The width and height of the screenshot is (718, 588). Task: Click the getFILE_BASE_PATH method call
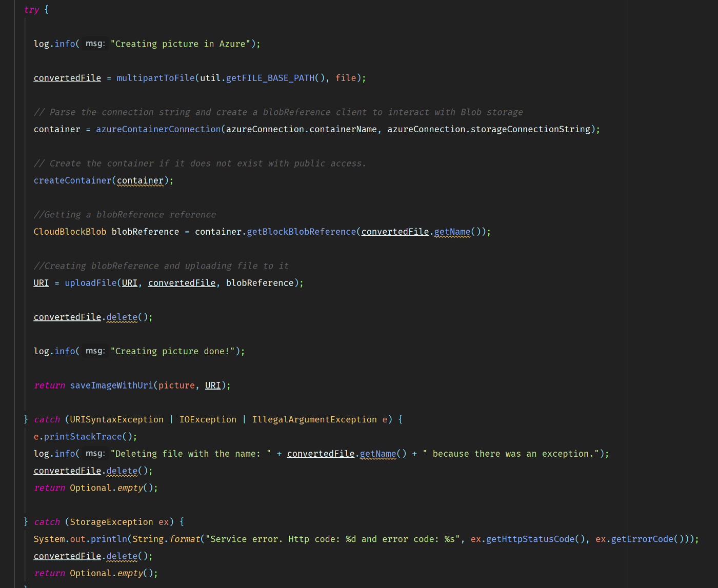click(x=270, y=78)
